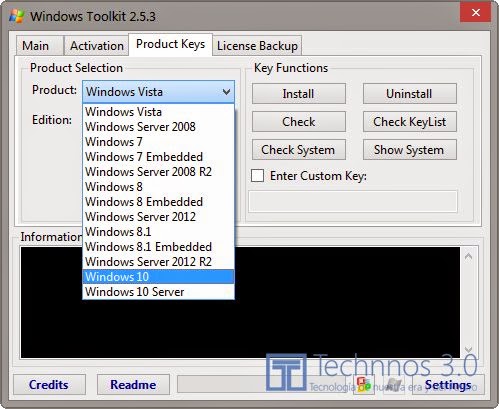Click the greyed Windows flag icon button
Image resolution: width=499 pixels, height=409 pixels.
(394, 385)
